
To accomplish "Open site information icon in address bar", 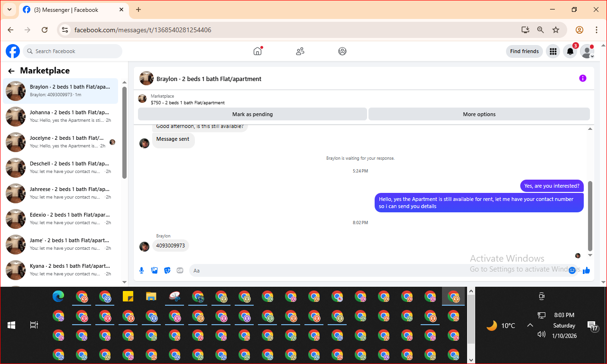I will pyautogui.click(x=65, y=30).
